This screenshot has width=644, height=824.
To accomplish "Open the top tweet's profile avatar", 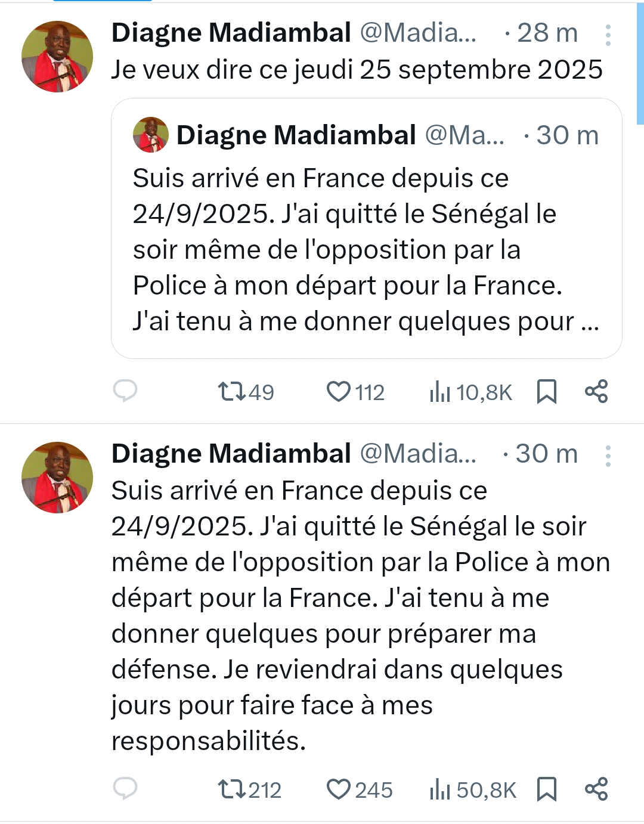I will [x=58, y=55].
